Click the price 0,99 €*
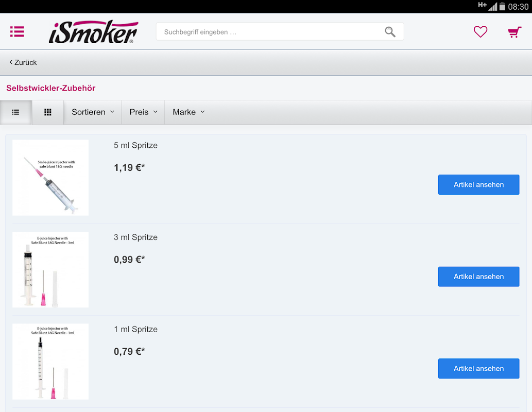 (129, 260)
